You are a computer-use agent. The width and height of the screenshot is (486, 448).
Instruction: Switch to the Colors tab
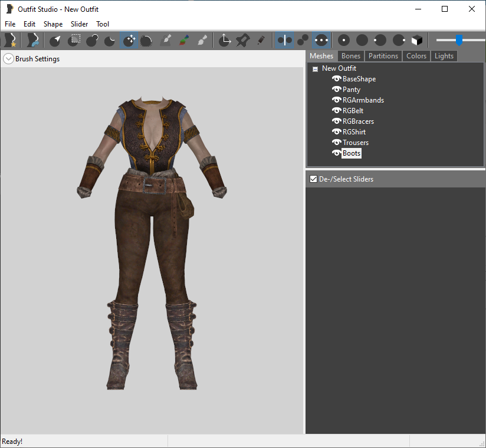click(416, 56)
